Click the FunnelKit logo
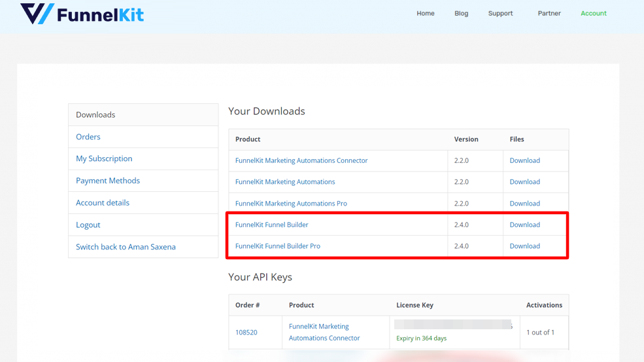 82,14
